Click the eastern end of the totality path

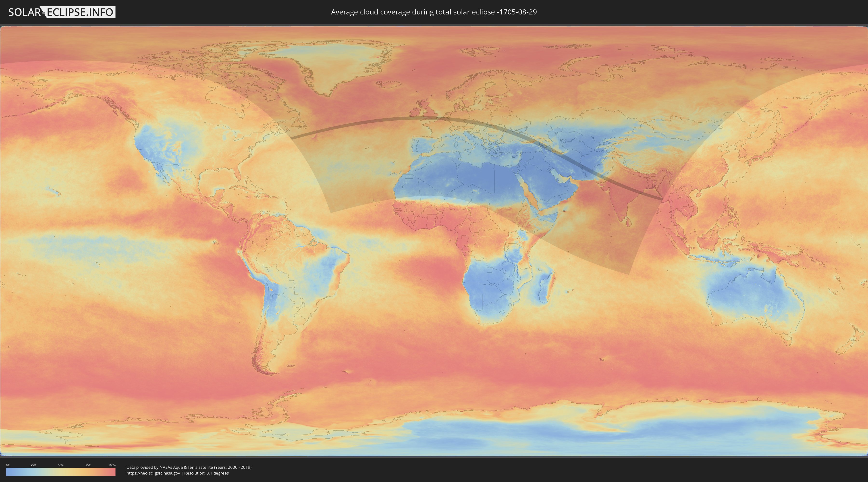661,199
